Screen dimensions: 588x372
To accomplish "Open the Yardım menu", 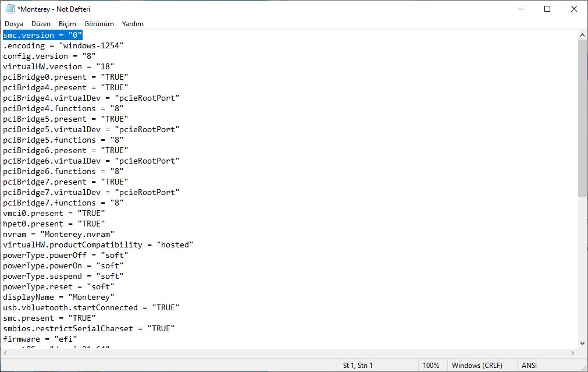I will [133, 24].
